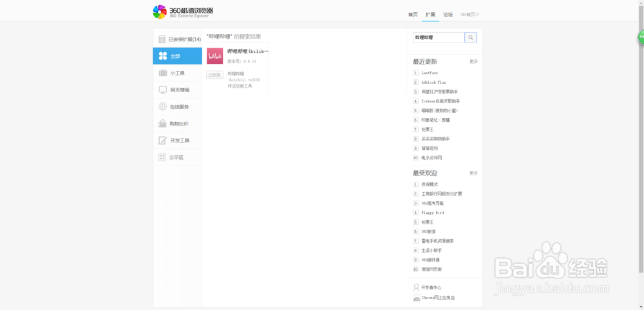Image resolution: width=644 pixels, height=310 pixels.
Task: Click 更多 beside 最近更新
Action: tap(473, 62)
